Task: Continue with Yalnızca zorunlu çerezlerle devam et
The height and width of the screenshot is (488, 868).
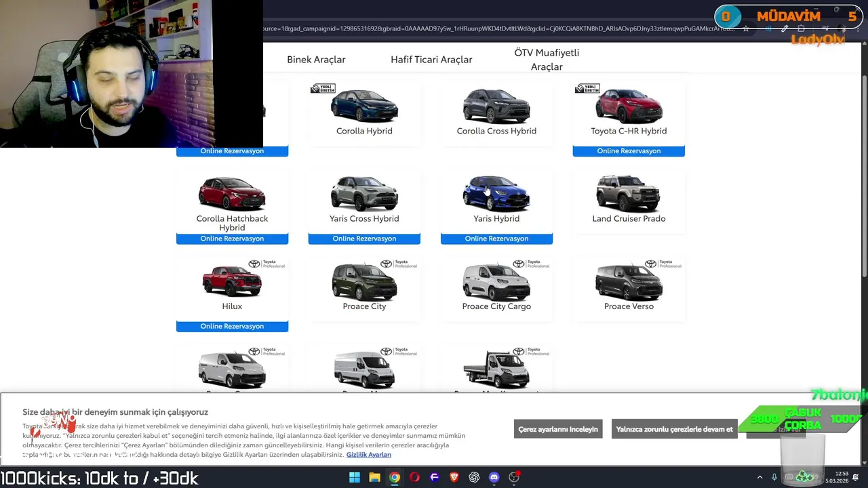Action: pyautogui.click(x=675, y=429)
